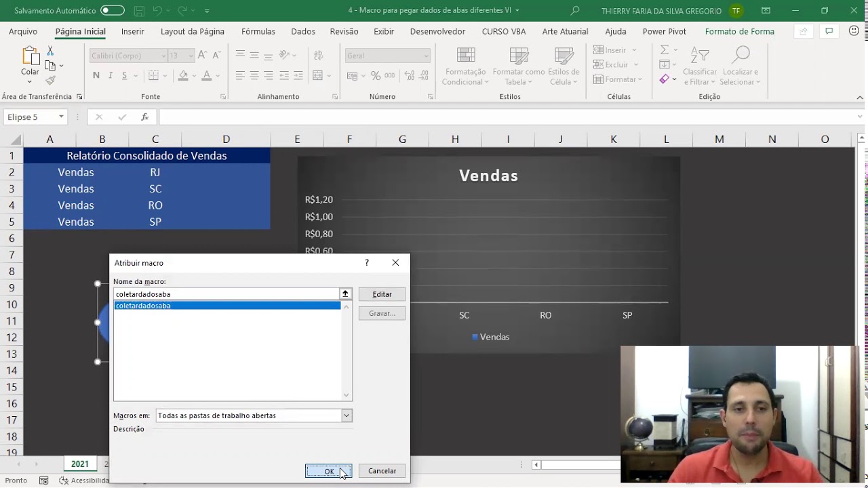Click the macro list scroll down arrow
868x488 pixels.
pos(347,395)
